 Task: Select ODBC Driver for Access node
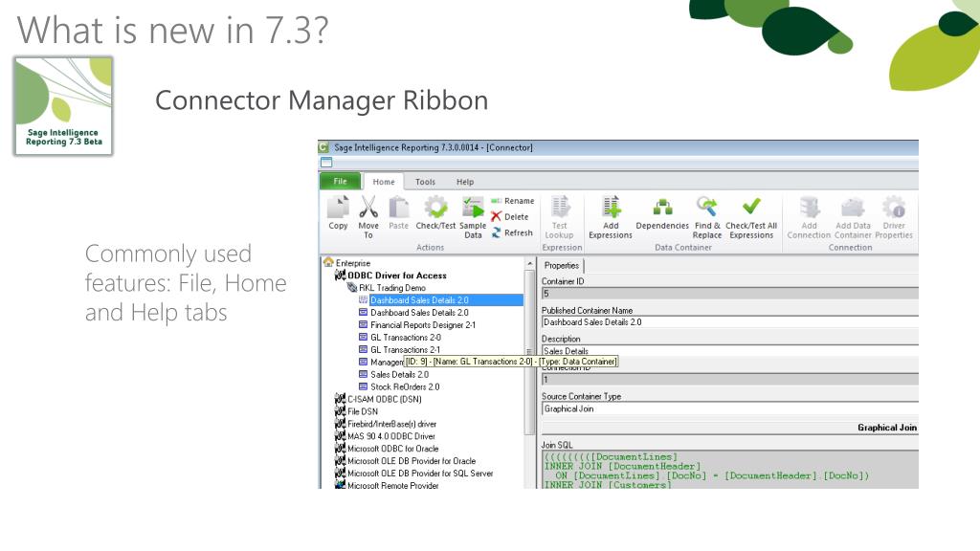coord(397,275)
